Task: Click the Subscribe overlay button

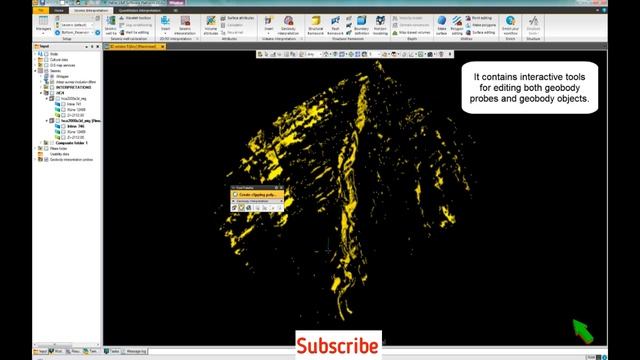Action: pos(338,345)
